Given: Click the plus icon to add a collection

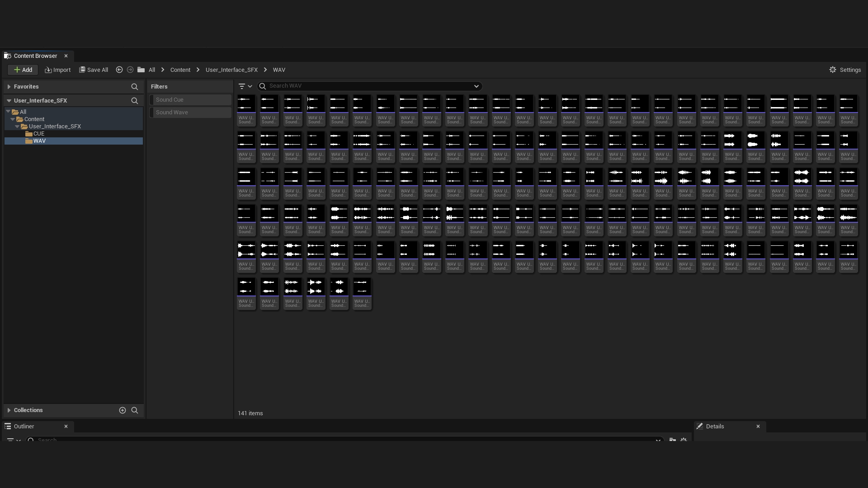Looking at the screenshot, I should point(122,410).
